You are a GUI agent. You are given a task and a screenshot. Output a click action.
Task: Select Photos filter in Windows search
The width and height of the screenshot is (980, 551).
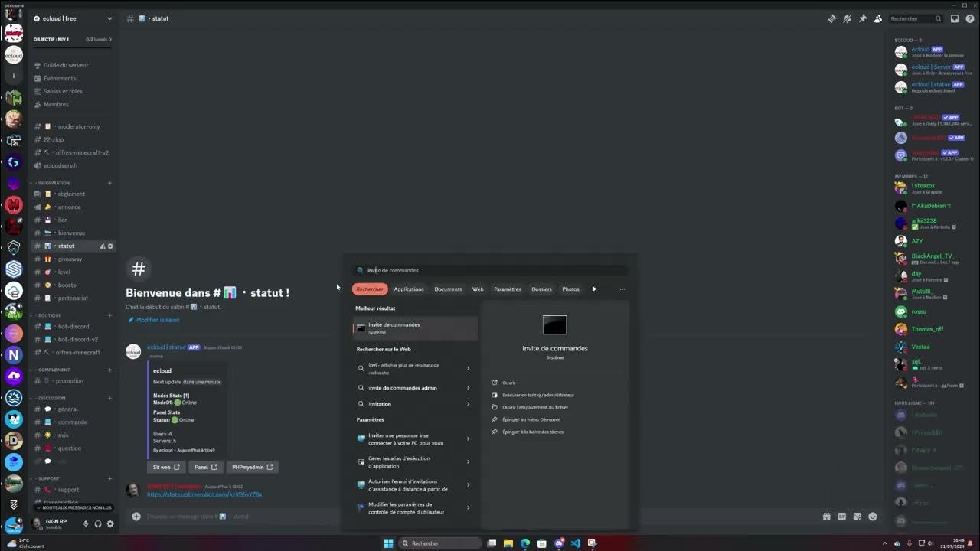pos(570,289)
